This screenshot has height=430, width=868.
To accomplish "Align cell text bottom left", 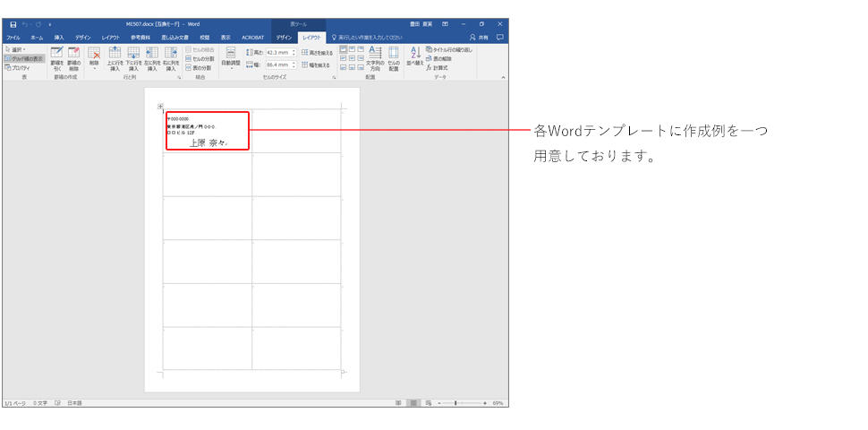I will pos(344,67).
